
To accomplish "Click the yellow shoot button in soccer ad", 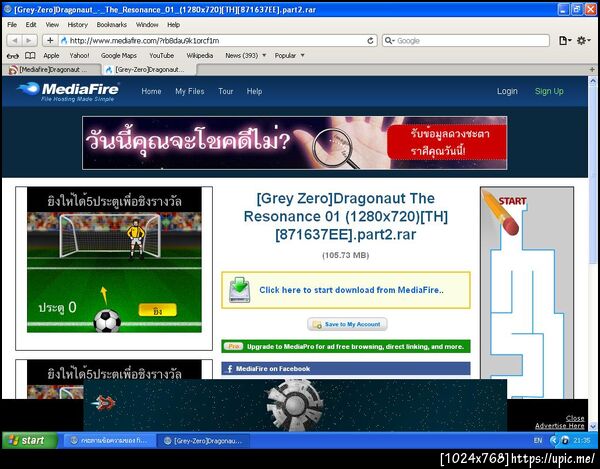I will point(157,310).
